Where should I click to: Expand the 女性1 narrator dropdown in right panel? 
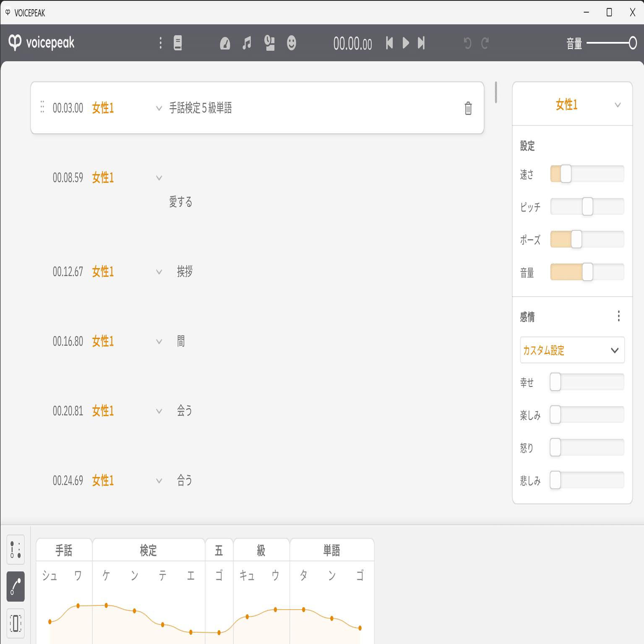617,105
